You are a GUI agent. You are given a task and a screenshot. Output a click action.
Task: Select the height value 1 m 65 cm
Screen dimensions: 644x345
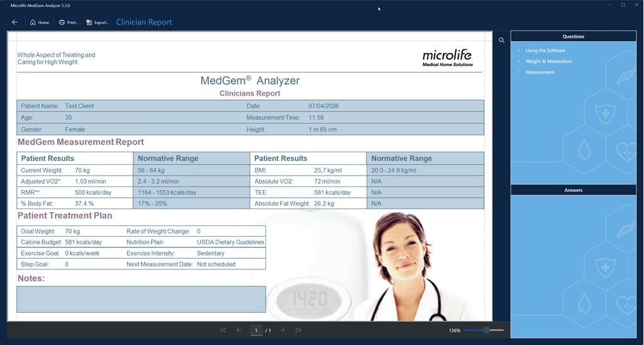tap(323, 130)
